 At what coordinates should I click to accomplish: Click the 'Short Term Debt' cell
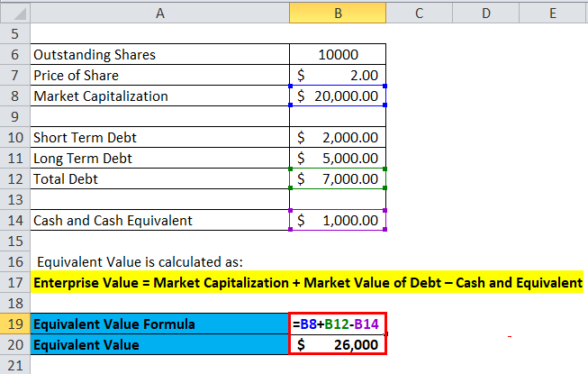click(159, 137)
